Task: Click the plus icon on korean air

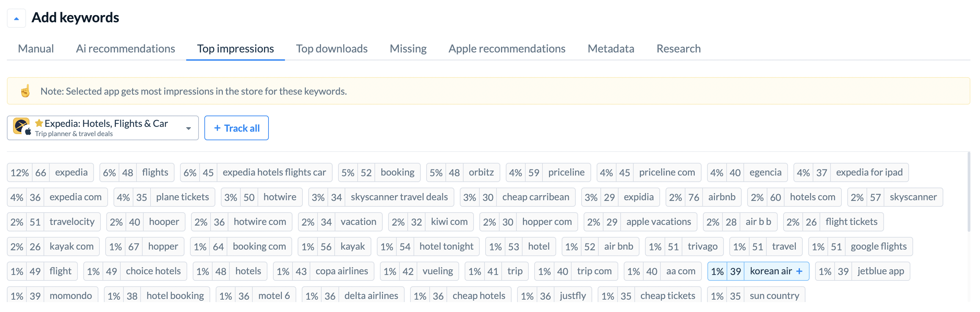Action: point(799,271)
